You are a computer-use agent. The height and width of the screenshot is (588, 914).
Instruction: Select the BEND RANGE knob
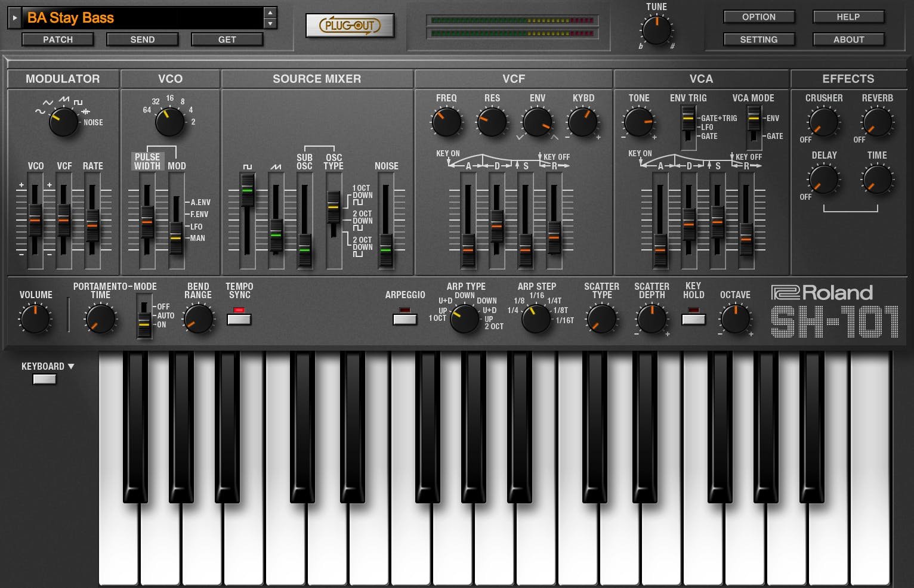point(198,319)
